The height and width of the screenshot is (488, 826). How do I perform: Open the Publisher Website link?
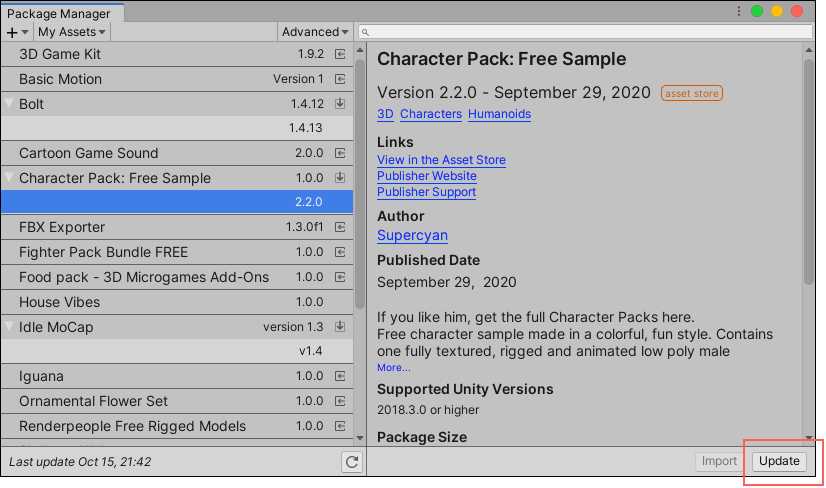427,176
